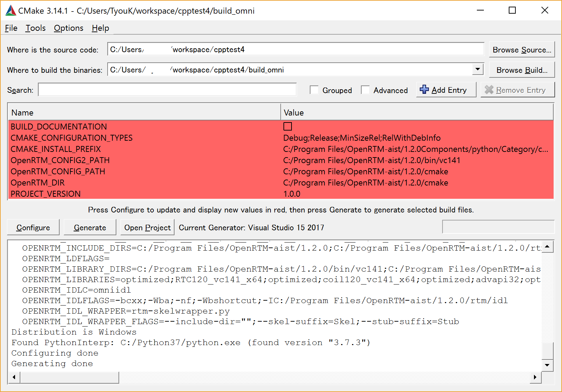Screen dimensions: 562x392
Task: Check the BUILD_DOCUMENTATION option box
Action: pos(288,126)
